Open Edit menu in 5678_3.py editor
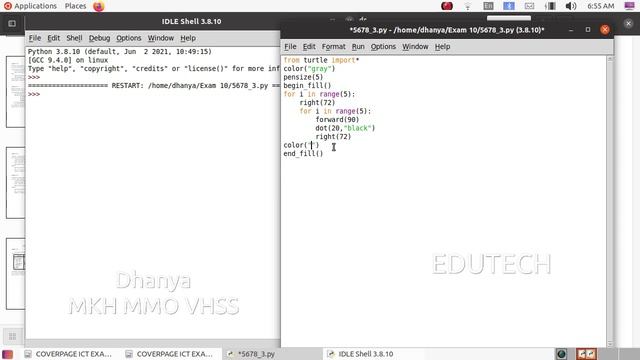The width and height of the screenshot is (640, 360). pos(309,47)
